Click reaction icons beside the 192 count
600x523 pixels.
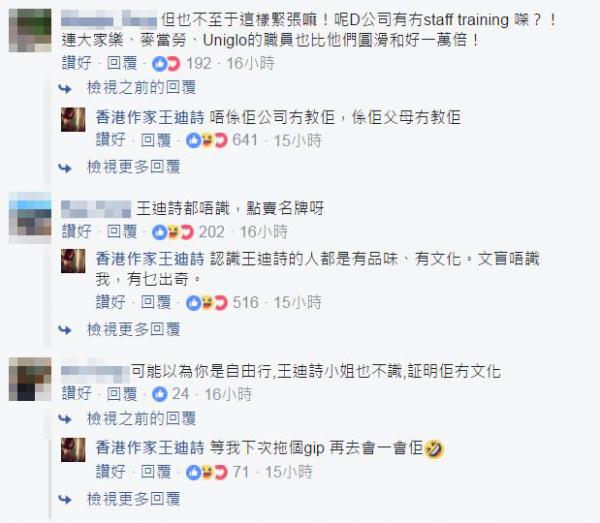pyautogui.click(x=166, y=64)
